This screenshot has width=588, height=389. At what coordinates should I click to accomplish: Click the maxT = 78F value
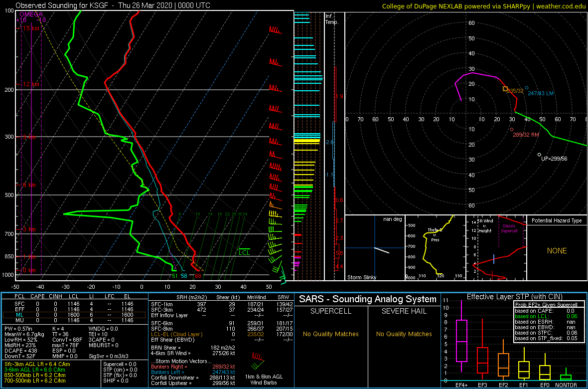click(67, 346)
